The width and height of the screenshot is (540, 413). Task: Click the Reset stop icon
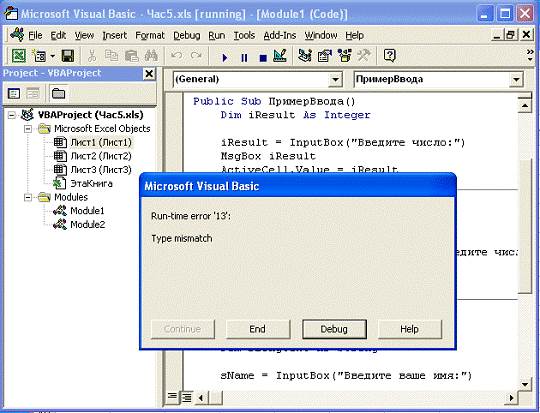263,58
